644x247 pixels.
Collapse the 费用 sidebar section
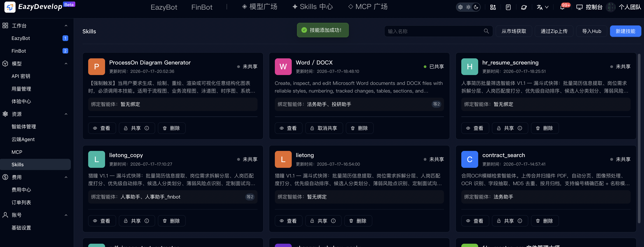pos(66,177)
